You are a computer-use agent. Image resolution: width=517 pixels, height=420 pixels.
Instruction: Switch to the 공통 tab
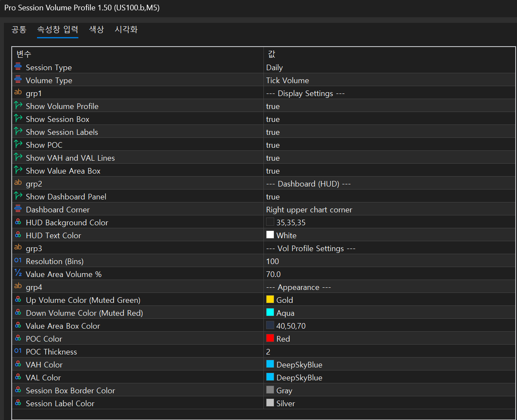pyautogui.click(x=19, y=29)
